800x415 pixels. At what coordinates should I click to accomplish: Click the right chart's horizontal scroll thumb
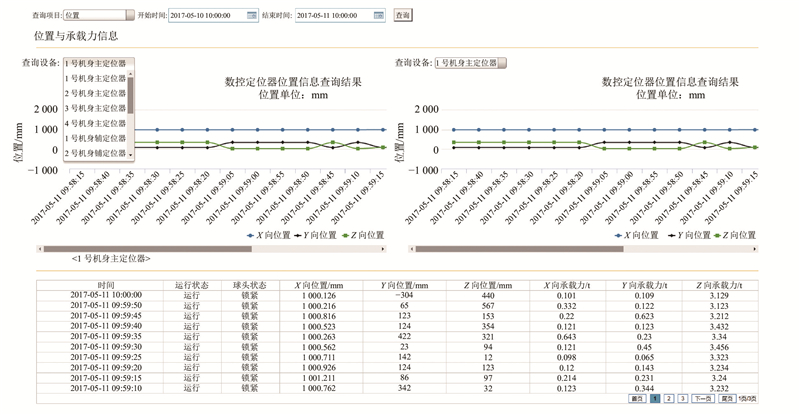[x=519, y=249]
